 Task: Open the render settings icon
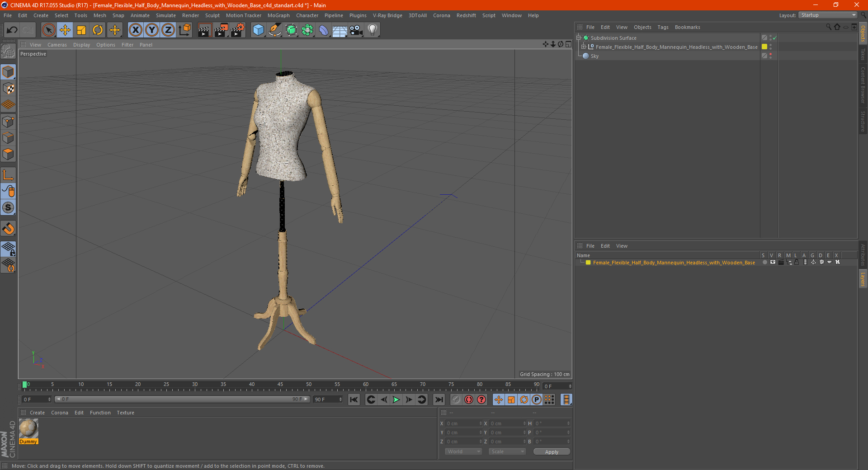(x=238, y=30)
